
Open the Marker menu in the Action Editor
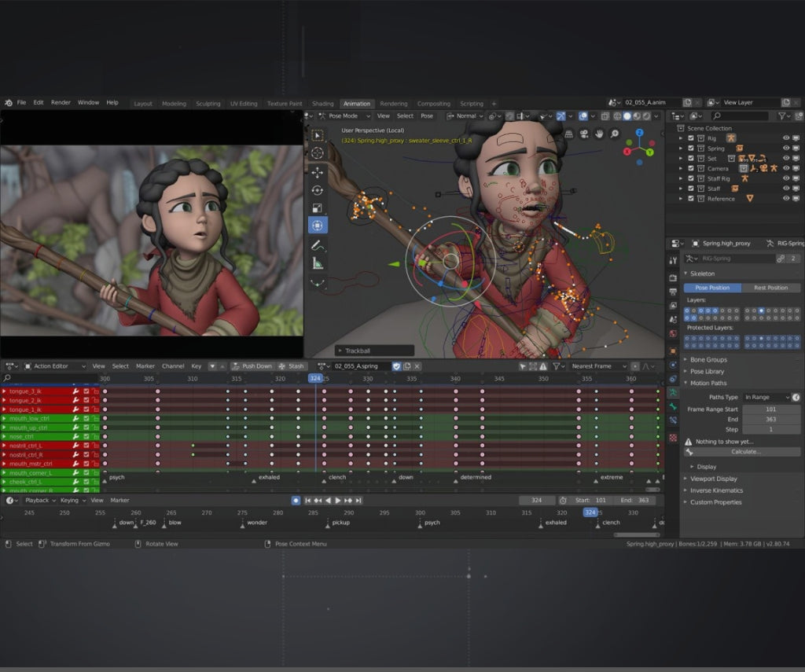pyautogui.click(x=145, y=366)
